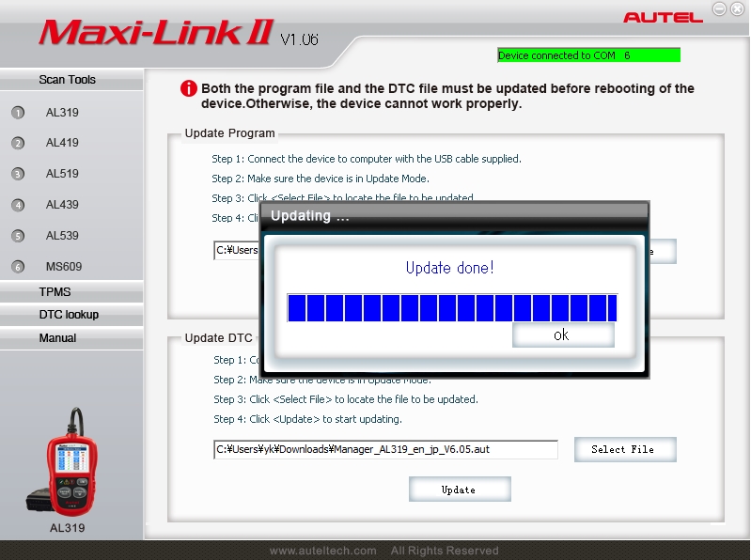Click Step 2 text in Update Program
751x560 pixels.
[321, 179]
